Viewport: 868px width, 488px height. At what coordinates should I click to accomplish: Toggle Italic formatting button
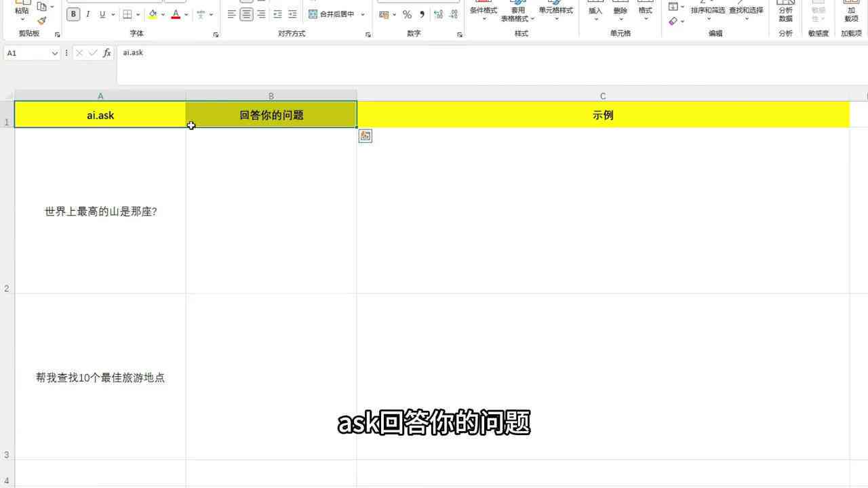click(x=88, y=14)
